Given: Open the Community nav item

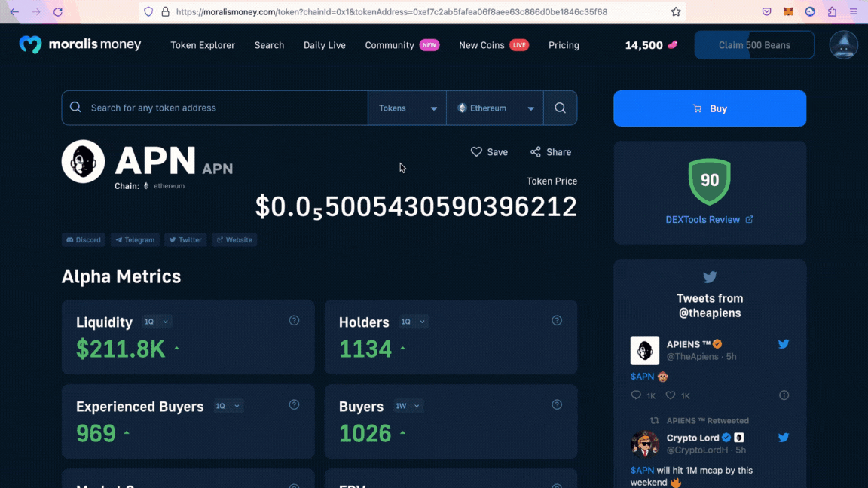Looking at the screenshot, I should coord(402,45).
